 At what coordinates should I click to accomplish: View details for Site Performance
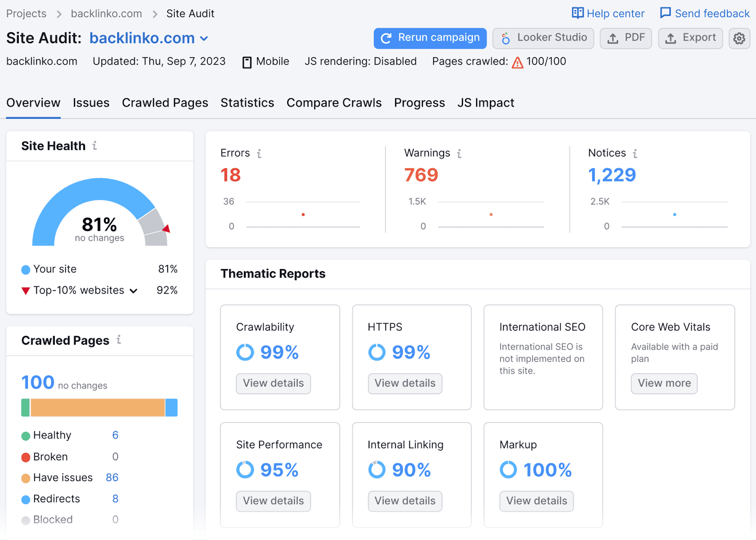[x=273, y=501]
